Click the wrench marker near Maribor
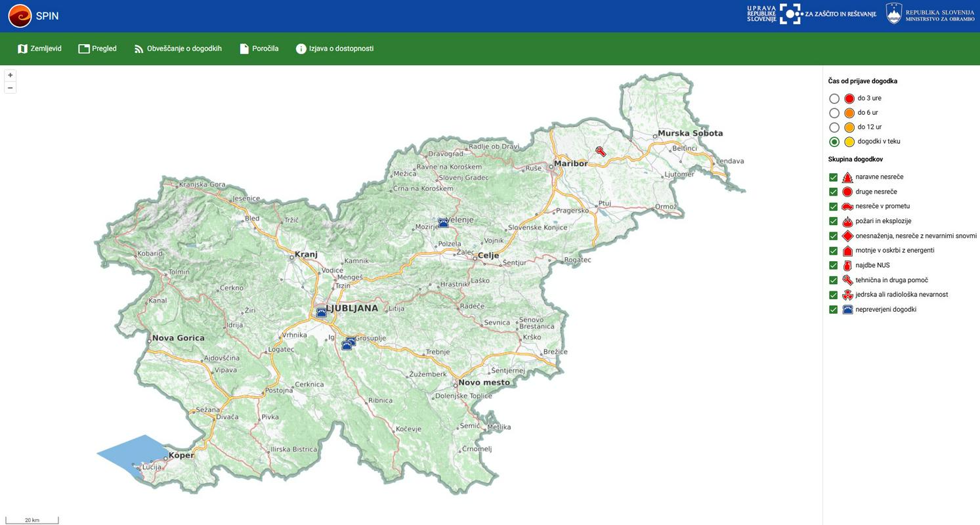 coord(600,152)
